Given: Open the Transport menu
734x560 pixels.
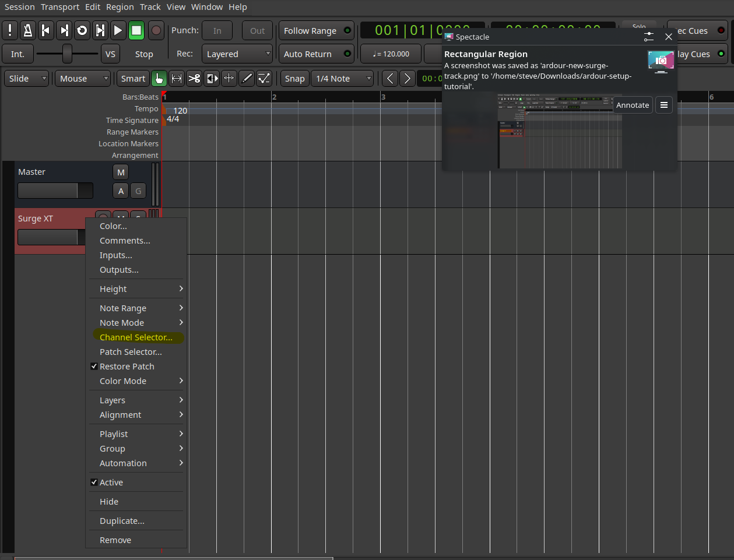Looking at the screenshot, I should pos(60,7).
